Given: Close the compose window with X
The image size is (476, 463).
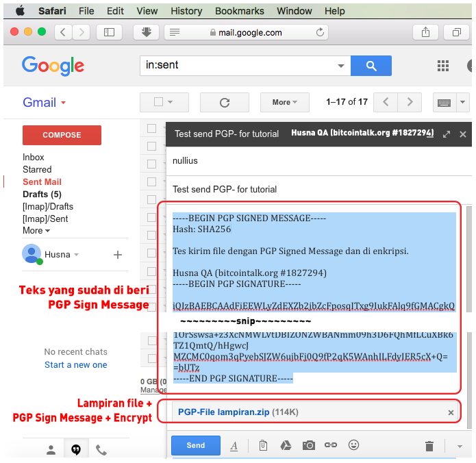Looking at the screenshot, I should pyautogui.click(x=462, y=134).
